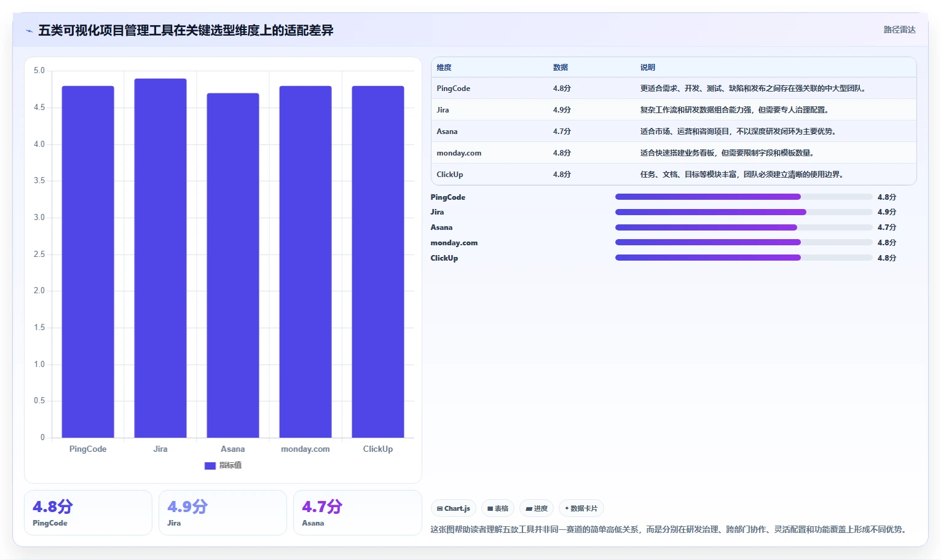Screen dimensions: 941x560
Task: Click the 5.0 y-axis tick label
Action: pos(39,71)
